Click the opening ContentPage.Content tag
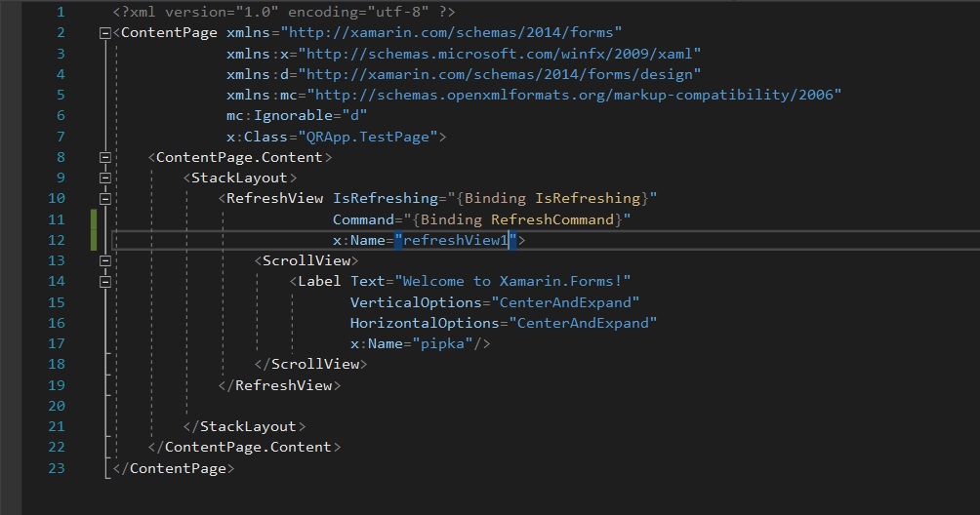This screenshot has width=980, height=515. 239,157
